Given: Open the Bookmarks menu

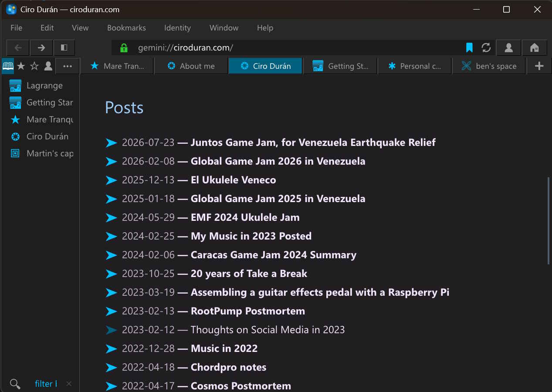Looking at the screenshot, I should [126, 28].
